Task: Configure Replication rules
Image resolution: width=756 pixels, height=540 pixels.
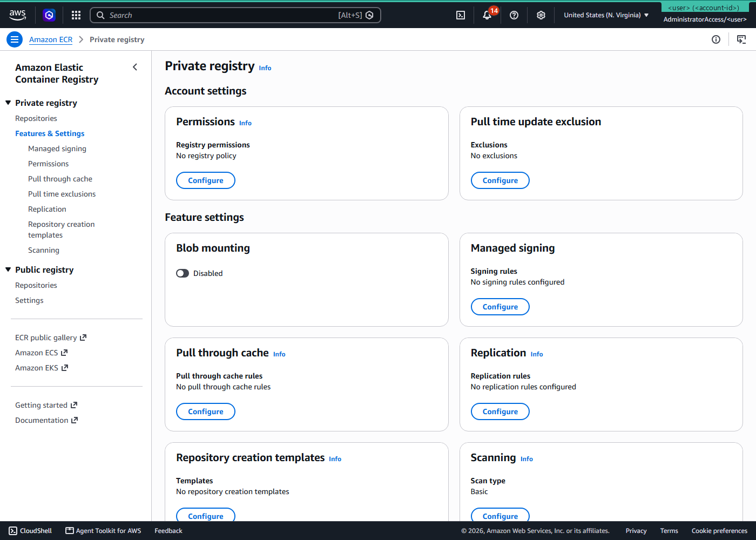Action: 500,411
